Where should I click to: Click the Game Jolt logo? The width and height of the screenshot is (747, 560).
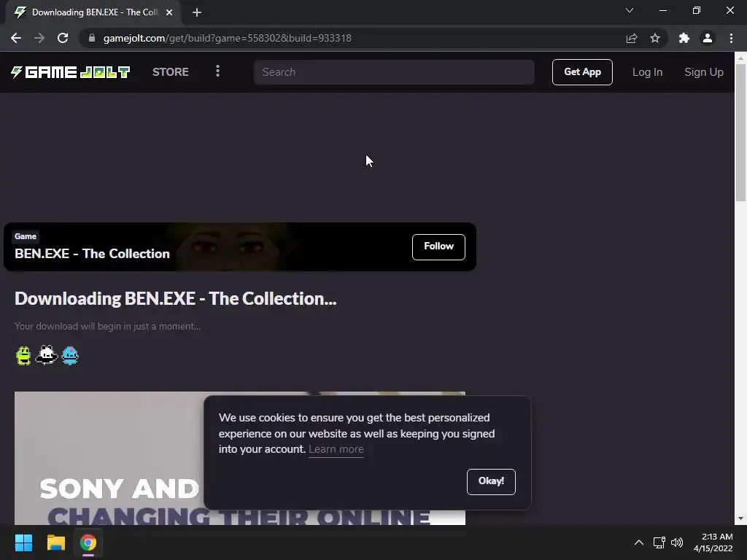(x=71, y=72)
